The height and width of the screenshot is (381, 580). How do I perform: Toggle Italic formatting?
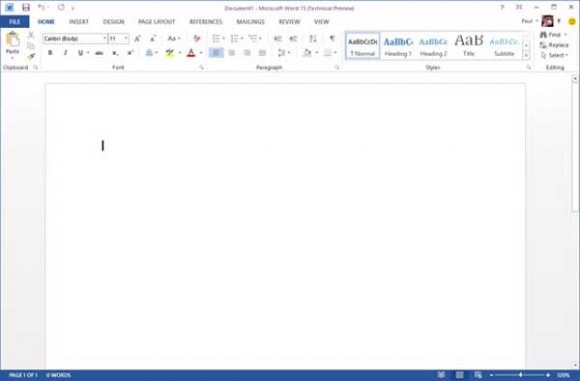(x=65, y=53)
